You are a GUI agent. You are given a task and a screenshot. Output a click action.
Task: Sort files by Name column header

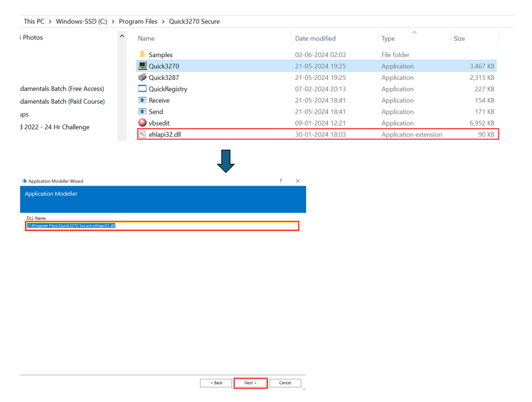(x=146, y=38)
